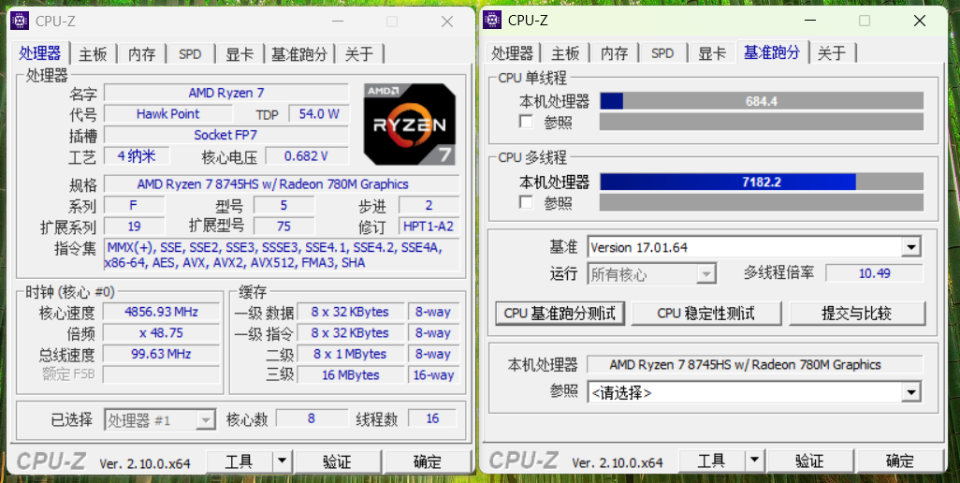This screenshot has width=960, height=483.
Task: Open 内存 tab in right window
Action: point(614,54)
